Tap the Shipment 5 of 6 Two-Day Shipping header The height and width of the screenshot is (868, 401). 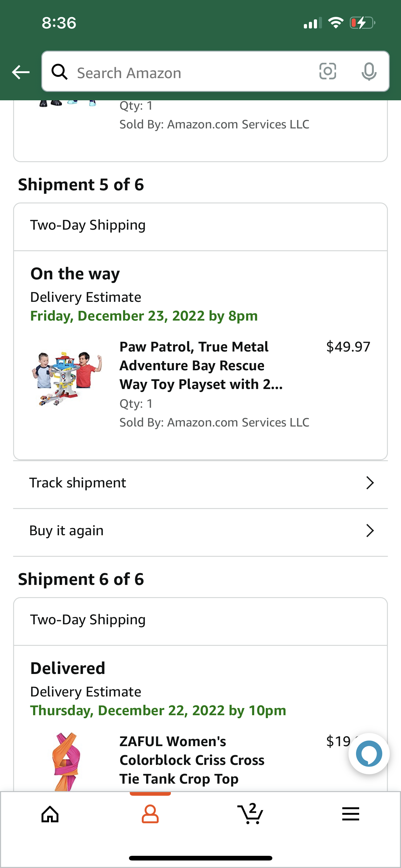pyautogui.click(x=200, y=225)
